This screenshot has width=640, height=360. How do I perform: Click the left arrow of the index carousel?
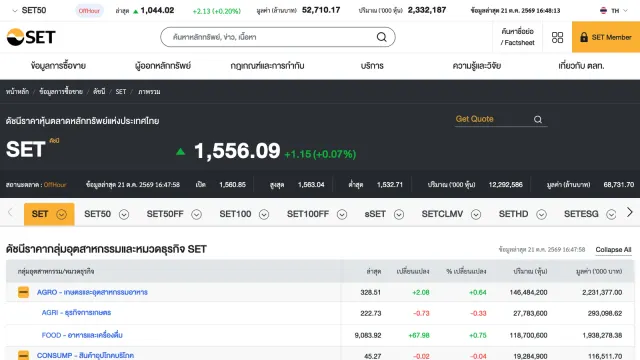pos(11,212)
